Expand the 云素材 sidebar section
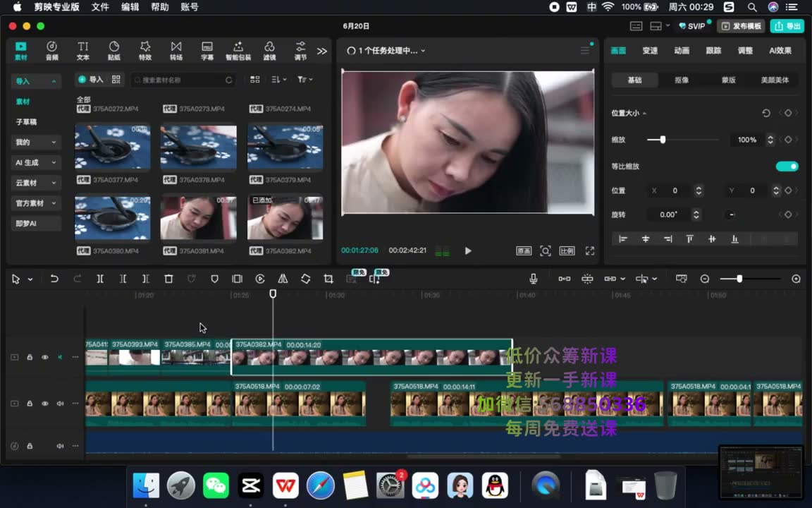Screen dimensions: 812x508 pos(36,183)
